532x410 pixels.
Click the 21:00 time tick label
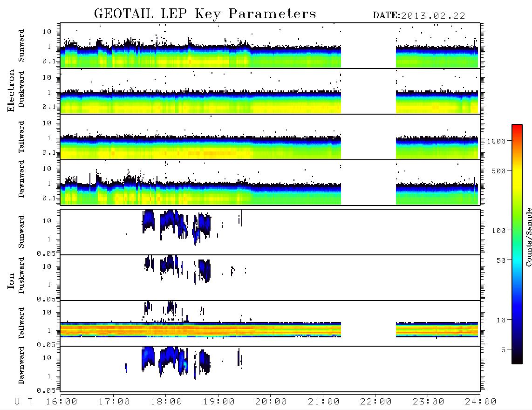point(324,402)
